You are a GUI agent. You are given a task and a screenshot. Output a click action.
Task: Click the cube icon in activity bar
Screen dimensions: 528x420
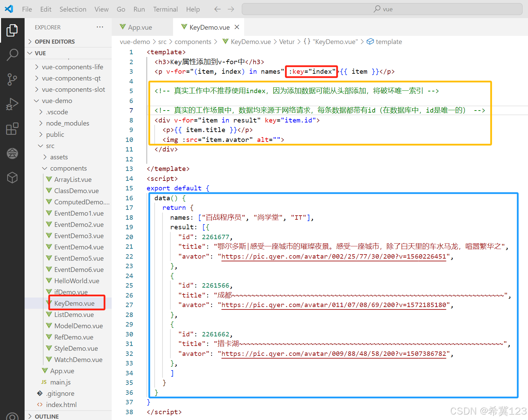point(12,177)
